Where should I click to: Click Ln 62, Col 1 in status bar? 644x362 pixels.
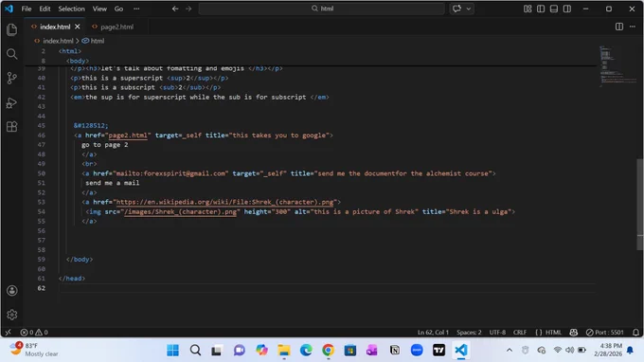(433, 332)
